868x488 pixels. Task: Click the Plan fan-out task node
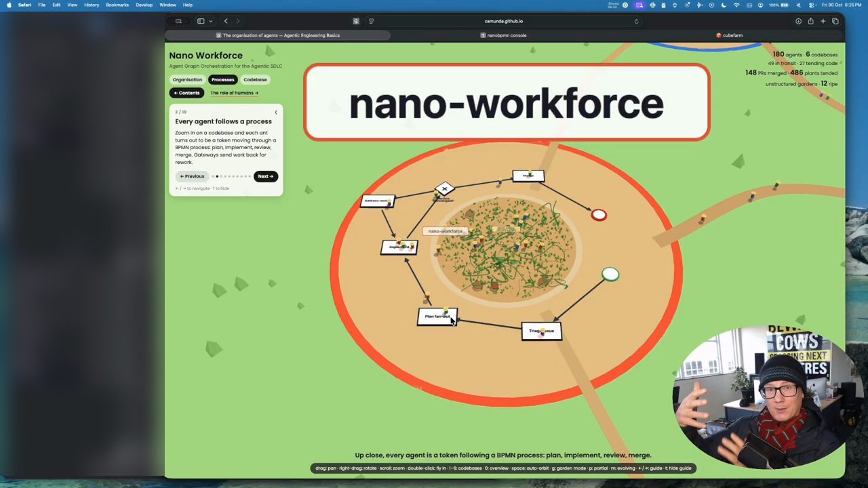437,317
